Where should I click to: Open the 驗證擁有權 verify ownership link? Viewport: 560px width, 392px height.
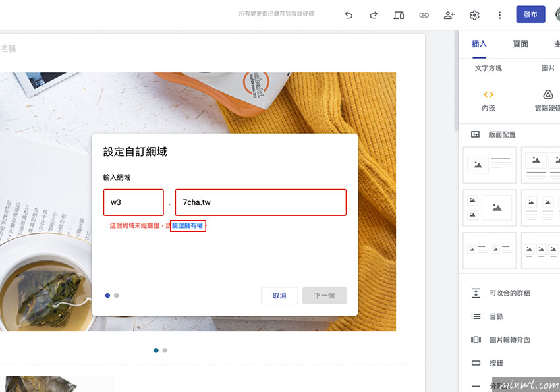(188, 225)
